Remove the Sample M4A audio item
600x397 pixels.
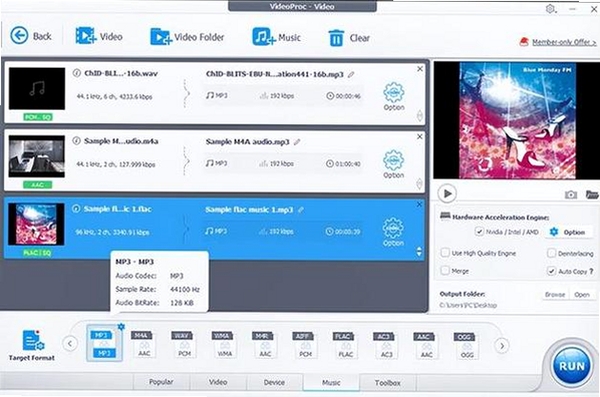pos(420,136)
